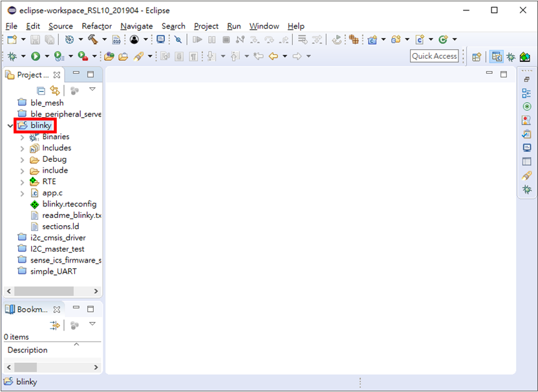This screenshot has height=392, width=538.
Task: Click the Project Explorer horizontal scrollbar
Action: [x=44, y=292]
